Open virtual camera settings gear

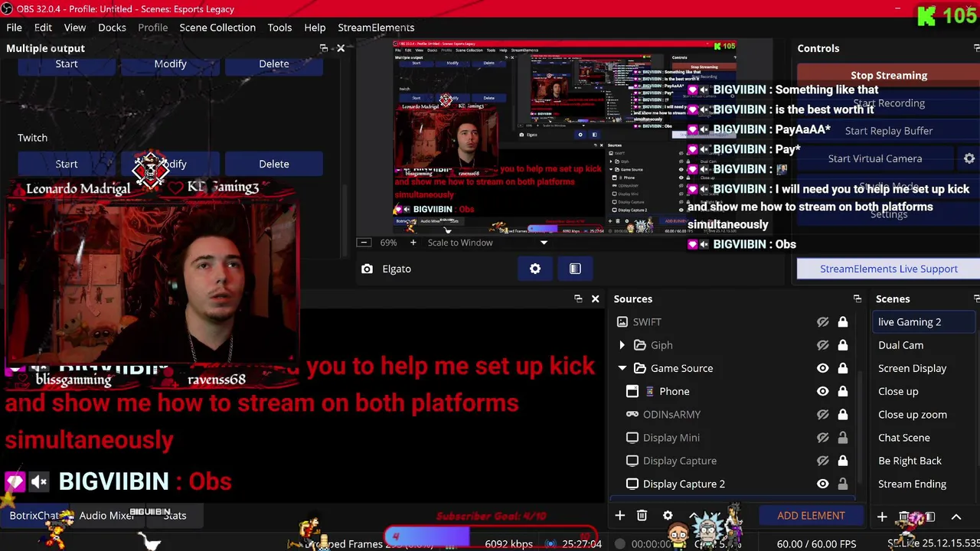point(969,158)
